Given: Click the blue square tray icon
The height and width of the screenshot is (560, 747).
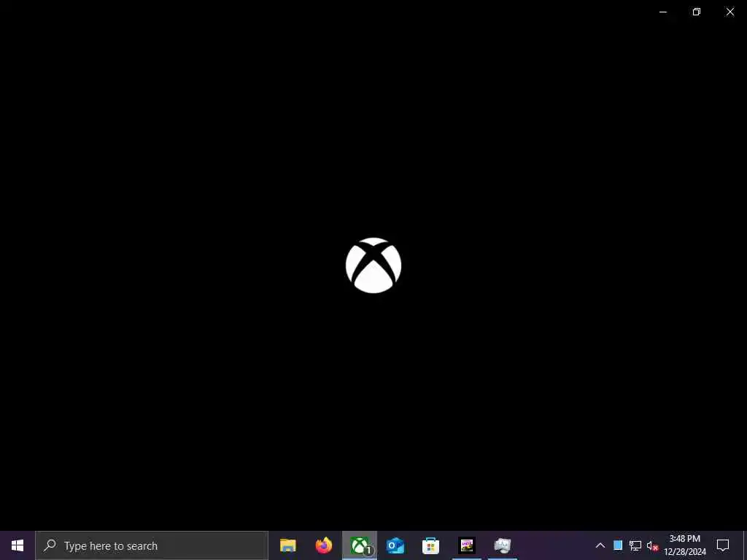Looking at the screenshot, I should tap(618, 545).
